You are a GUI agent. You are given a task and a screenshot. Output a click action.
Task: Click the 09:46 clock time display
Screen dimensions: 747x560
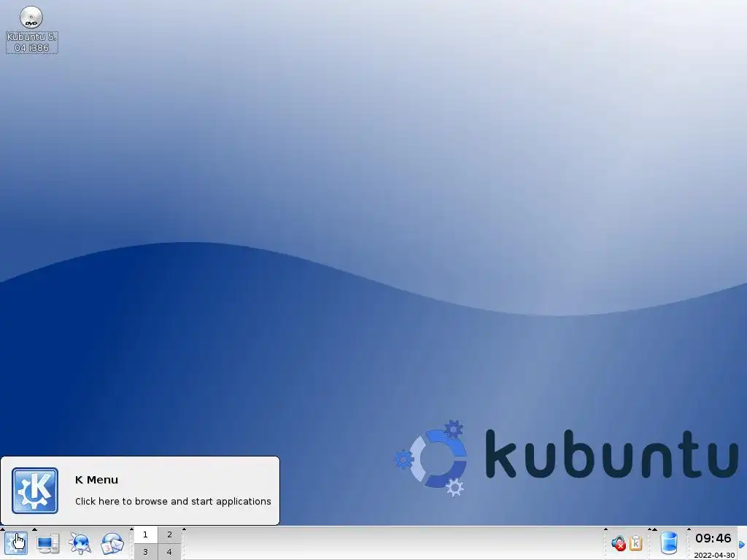(713, 539)
